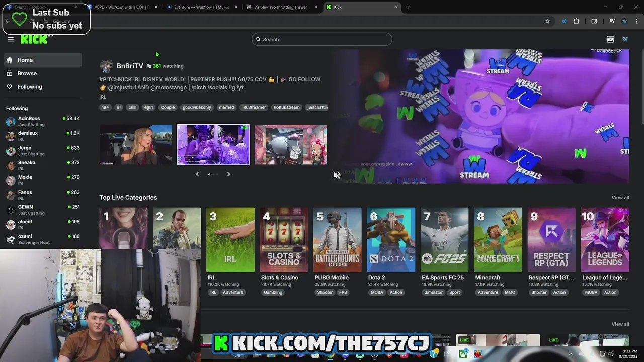The image size is (644, 362).
Task: Open Sneako channel from Following list
Action: click(x=43, y=165)
